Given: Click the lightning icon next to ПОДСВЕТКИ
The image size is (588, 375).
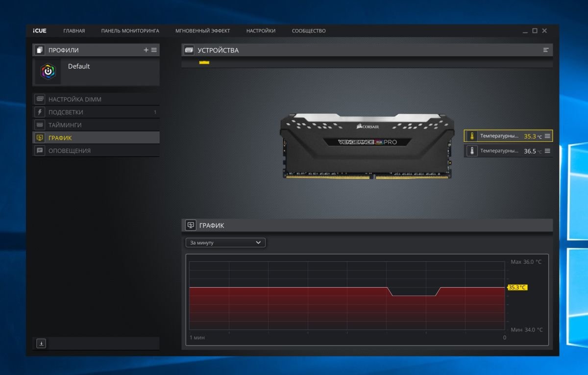Looking at the screenshot, I should [40, 112].
